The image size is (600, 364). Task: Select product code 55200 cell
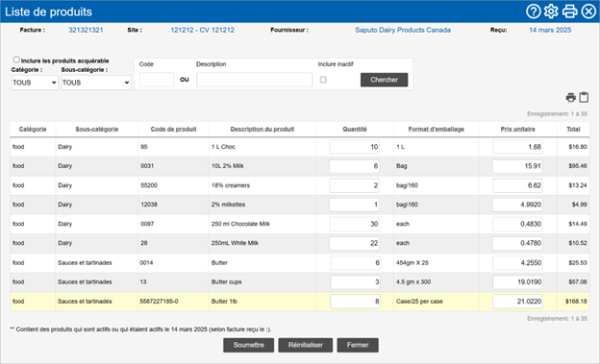coord(173,185)
